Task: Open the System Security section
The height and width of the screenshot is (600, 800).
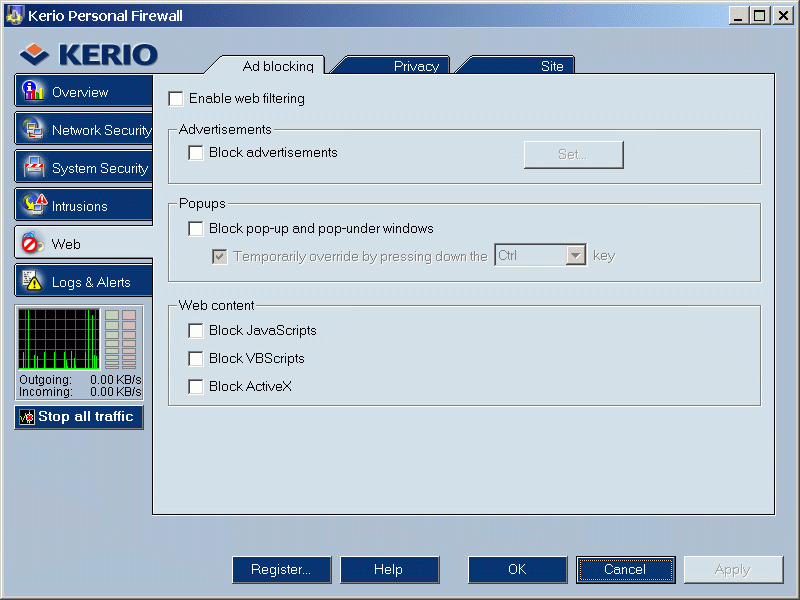Action: [84, 167]
